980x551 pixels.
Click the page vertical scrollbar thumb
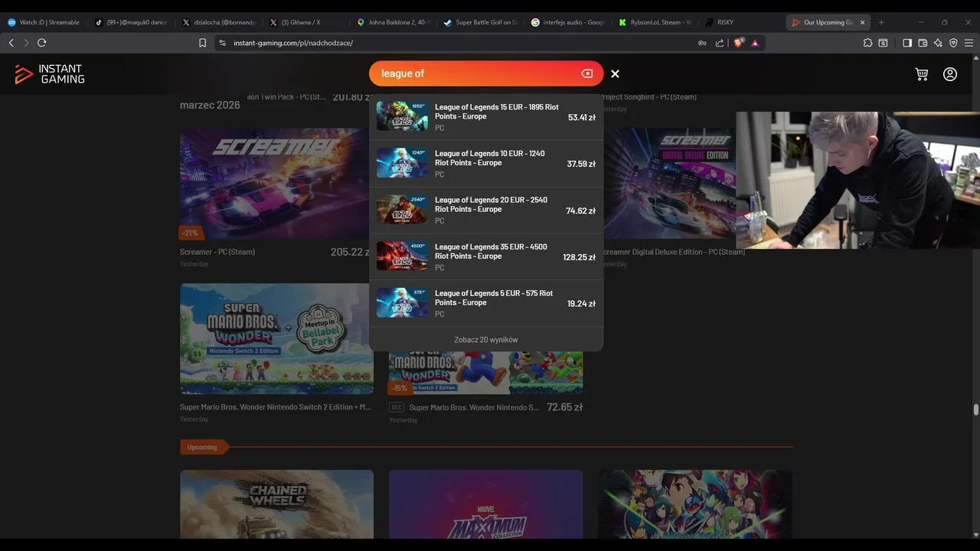[975, 409]
